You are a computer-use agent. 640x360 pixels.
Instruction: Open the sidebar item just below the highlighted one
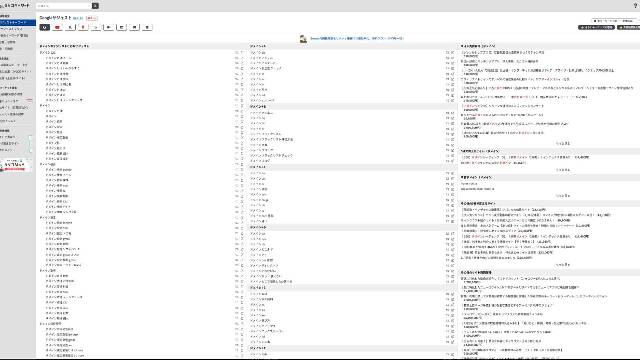click(x=18, y=29)
